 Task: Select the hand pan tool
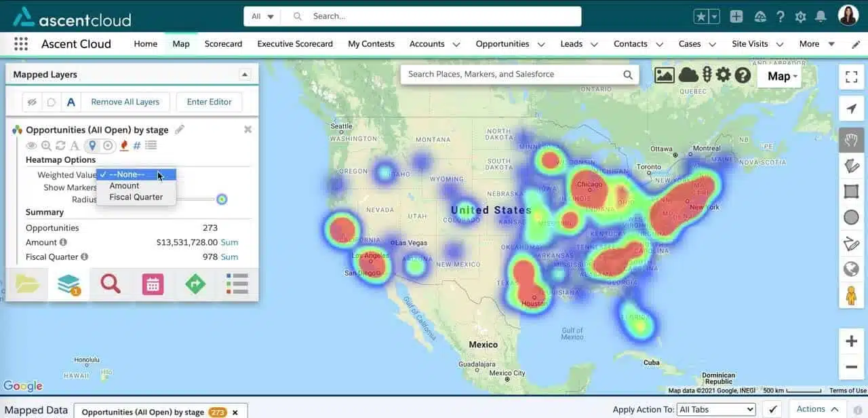pyautogui.click(x=851, y=140)
